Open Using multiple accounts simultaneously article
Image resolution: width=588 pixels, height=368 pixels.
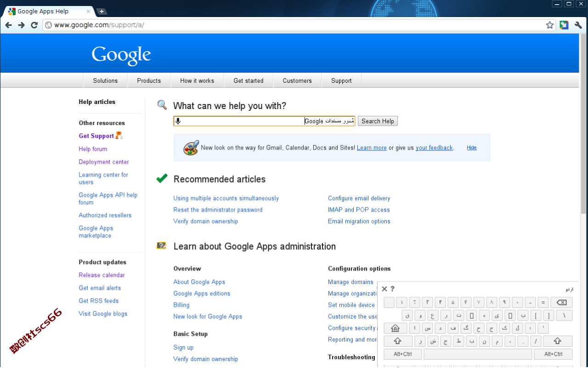226,198
